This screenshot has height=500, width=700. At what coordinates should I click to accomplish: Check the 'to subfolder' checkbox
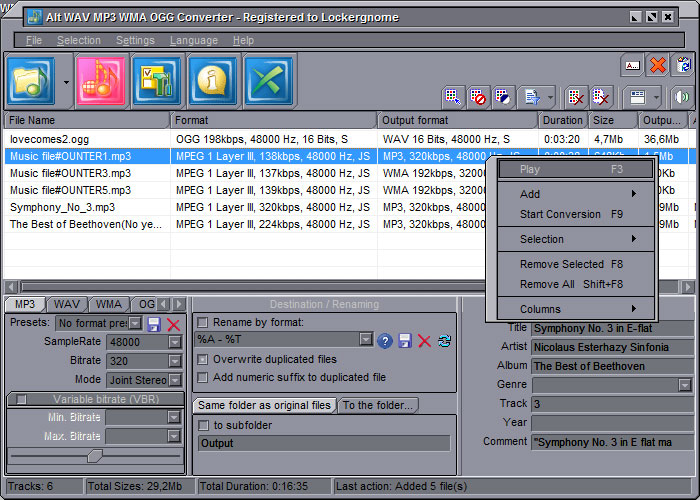click(203, 425)
